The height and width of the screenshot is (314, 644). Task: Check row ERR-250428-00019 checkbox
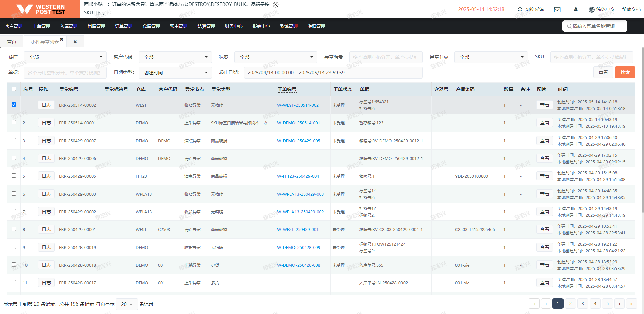pos(14,247)
